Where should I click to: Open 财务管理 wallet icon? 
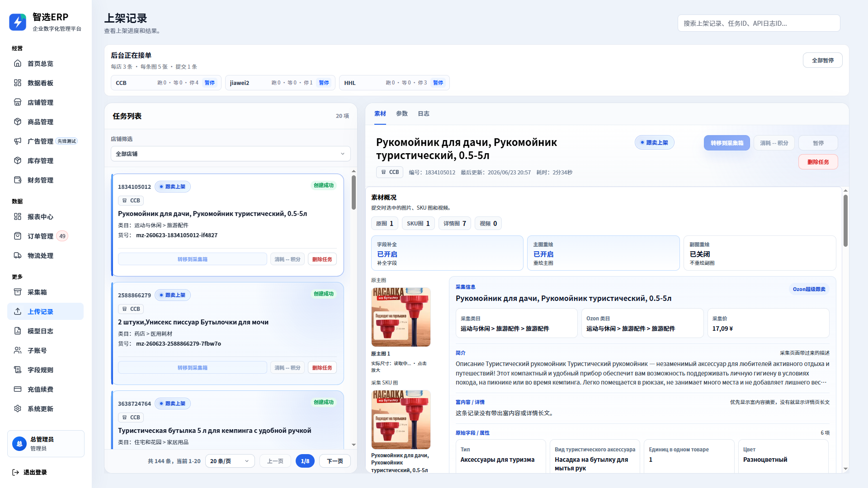18,180
